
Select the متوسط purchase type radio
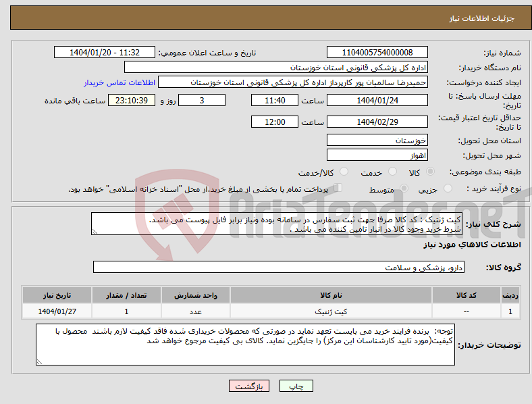coord(404,188)
